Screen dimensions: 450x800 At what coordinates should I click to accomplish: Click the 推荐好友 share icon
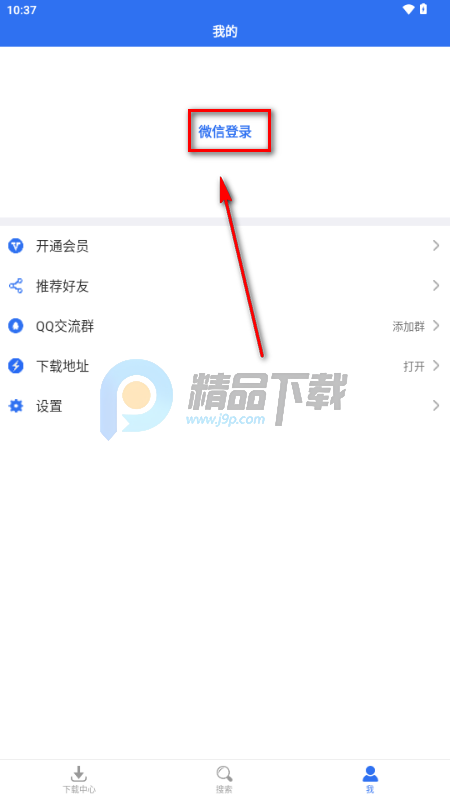pyautogui.click(x=16, y=286)
